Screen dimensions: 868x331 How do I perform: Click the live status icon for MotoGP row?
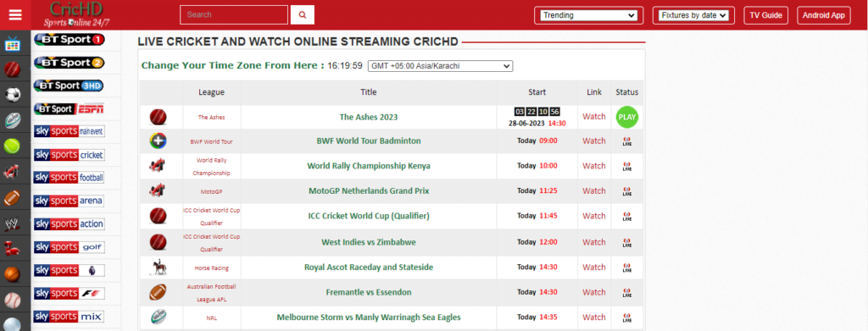pos(626,191)
